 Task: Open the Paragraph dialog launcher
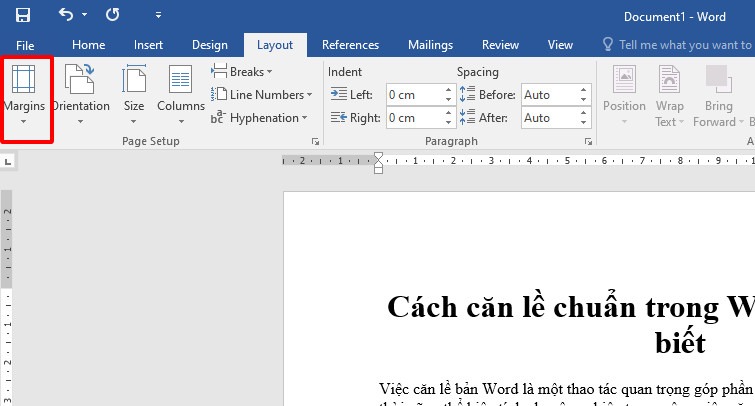click(x=587, y=142)
